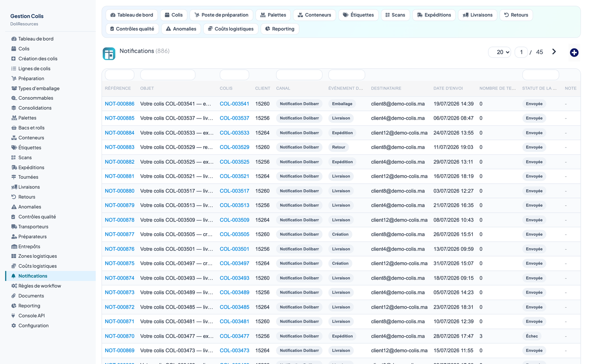This screenshot has width=589, height=364.
Task: Click the Configuration gear icon
Action: [14, 326]
